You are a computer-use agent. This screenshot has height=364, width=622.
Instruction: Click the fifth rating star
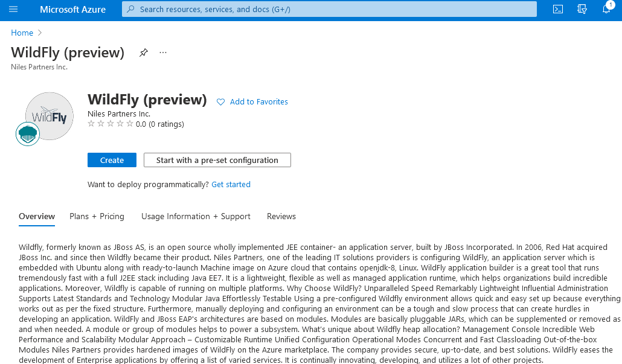[130, 124]
